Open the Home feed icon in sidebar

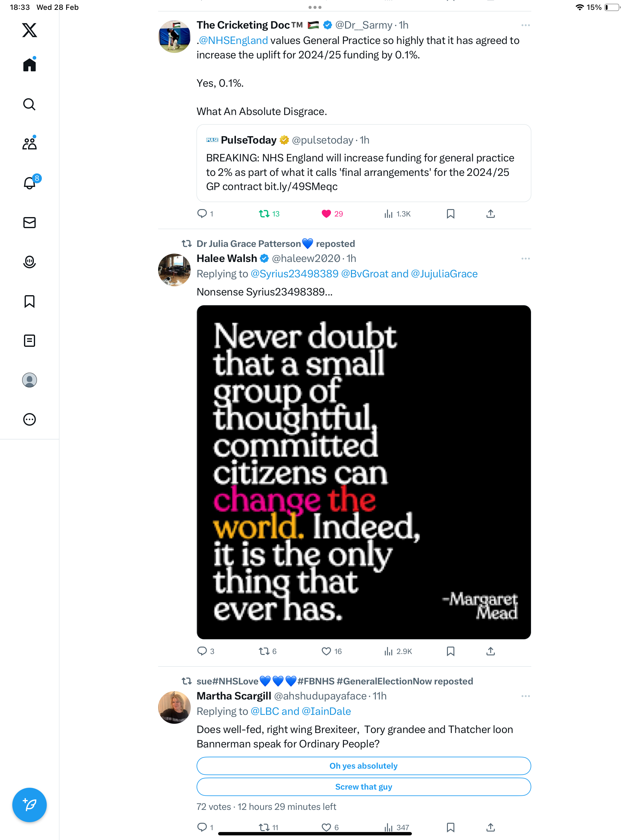(29, 64)
